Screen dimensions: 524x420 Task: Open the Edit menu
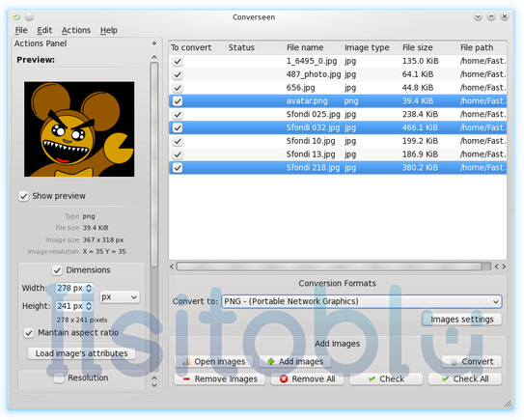pos(44,30)
